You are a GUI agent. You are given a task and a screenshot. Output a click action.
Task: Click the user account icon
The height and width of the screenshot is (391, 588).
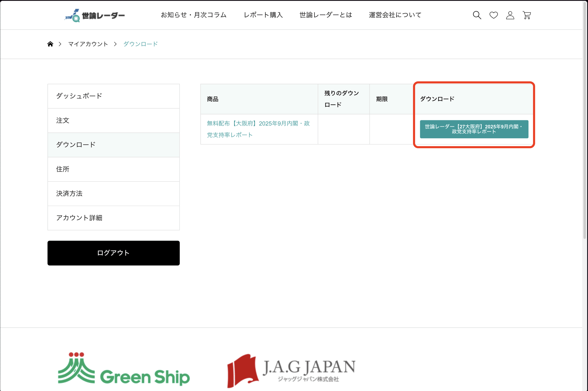coord(510,15)
